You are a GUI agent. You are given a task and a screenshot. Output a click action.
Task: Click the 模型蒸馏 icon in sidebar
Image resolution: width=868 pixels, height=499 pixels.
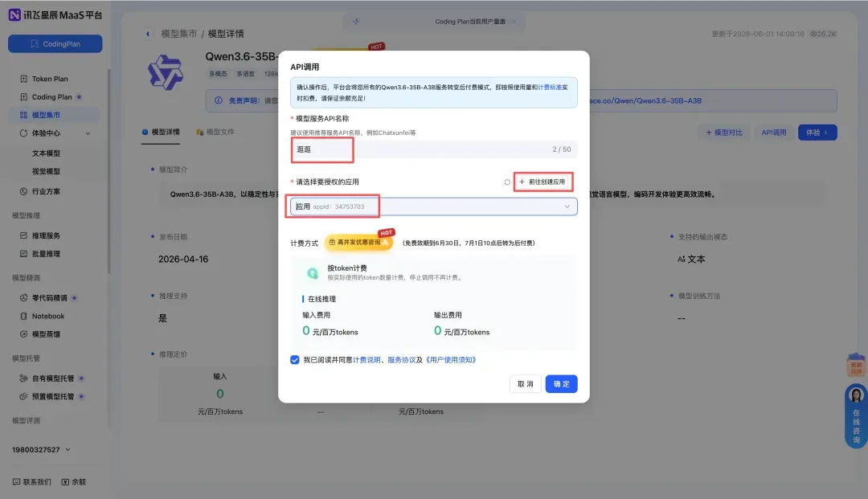point(23,334)
